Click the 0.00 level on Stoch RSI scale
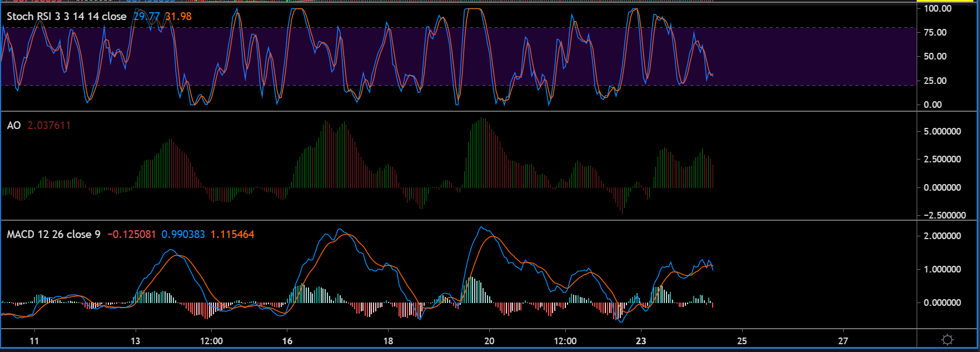 (933, 105)
